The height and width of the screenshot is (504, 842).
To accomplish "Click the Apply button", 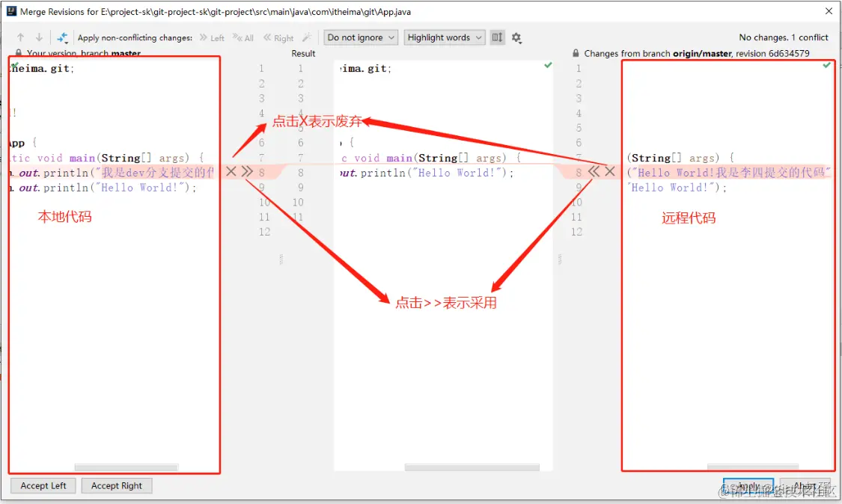I will [x=748, y=486].
